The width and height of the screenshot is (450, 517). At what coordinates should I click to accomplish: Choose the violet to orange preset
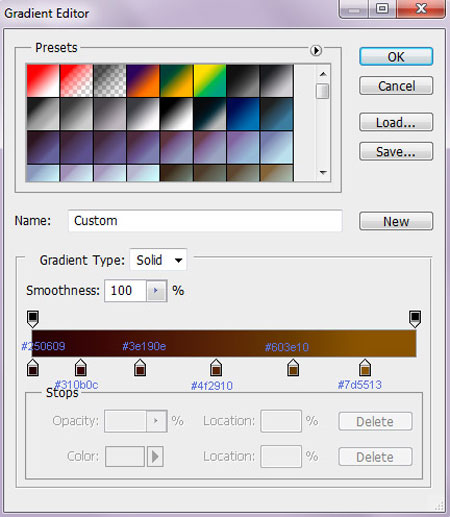[x=143, y=81]
